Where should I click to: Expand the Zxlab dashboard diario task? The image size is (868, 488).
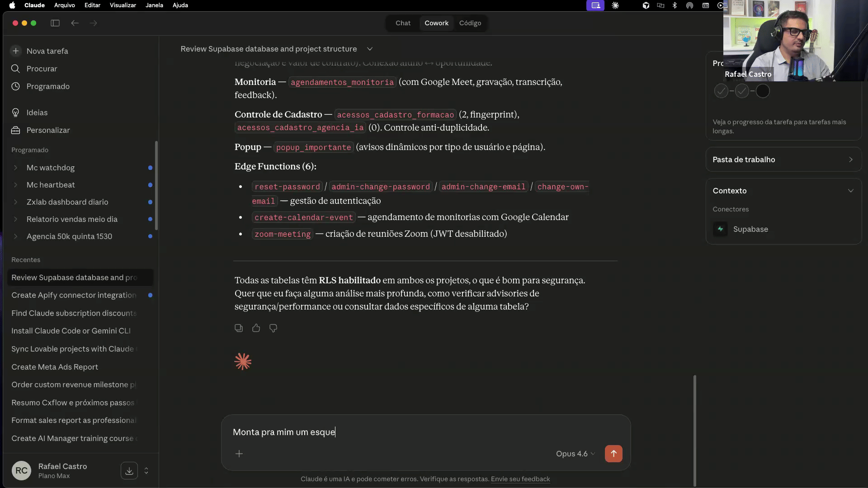(15, 202)
